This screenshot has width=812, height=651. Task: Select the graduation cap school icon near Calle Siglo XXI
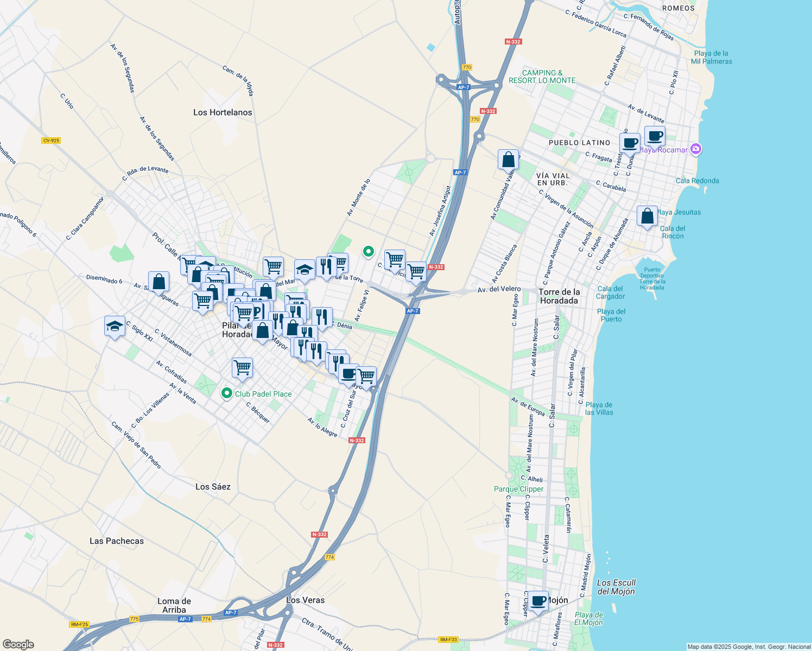pyautogui.click(x=115, y=327)
